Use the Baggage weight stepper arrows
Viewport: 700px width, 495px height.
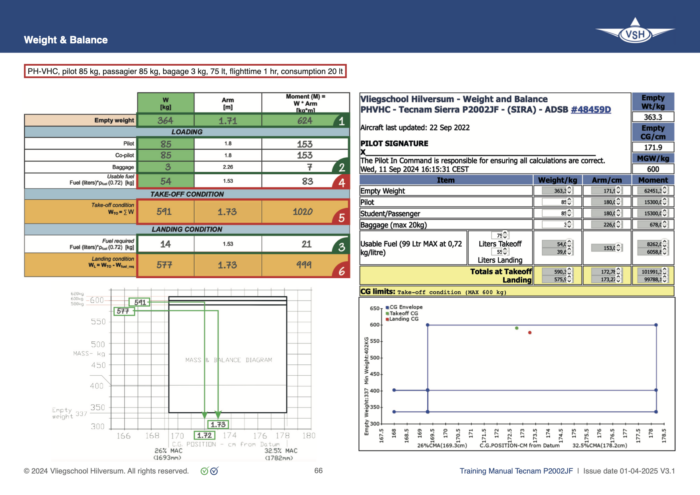[x=570, y=225]
